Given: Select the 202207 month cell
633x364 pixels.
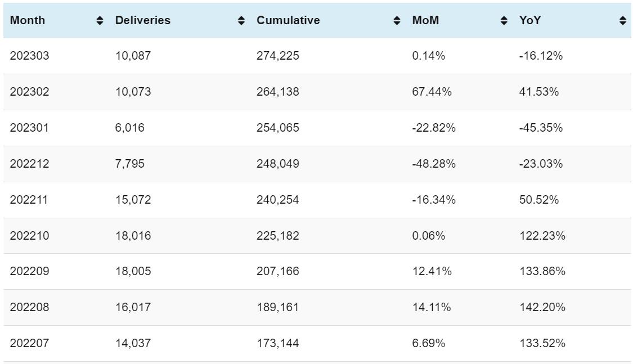Looking at the screenshot, I should pyautogui.click(x=29, y=343).
